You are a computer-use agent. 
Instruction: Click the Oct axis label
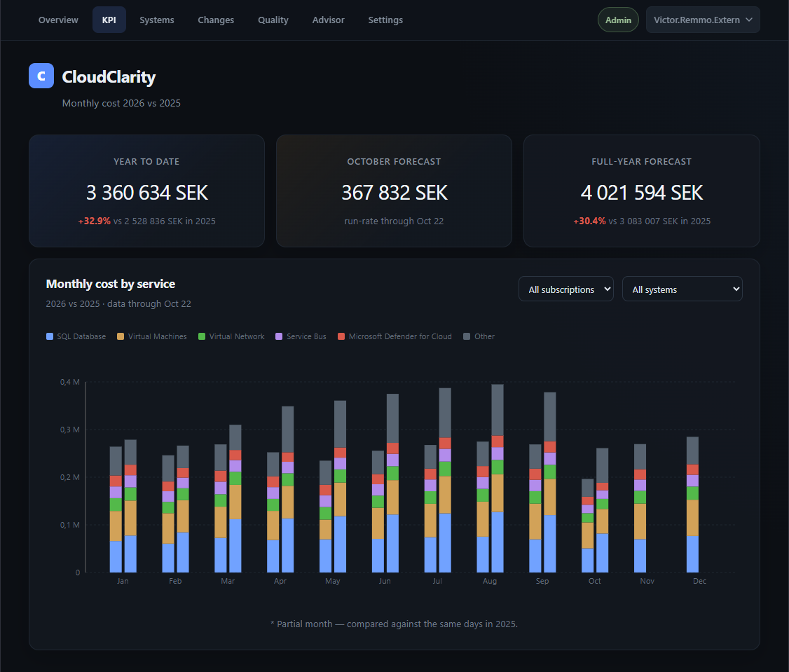(x=595, y=581)
